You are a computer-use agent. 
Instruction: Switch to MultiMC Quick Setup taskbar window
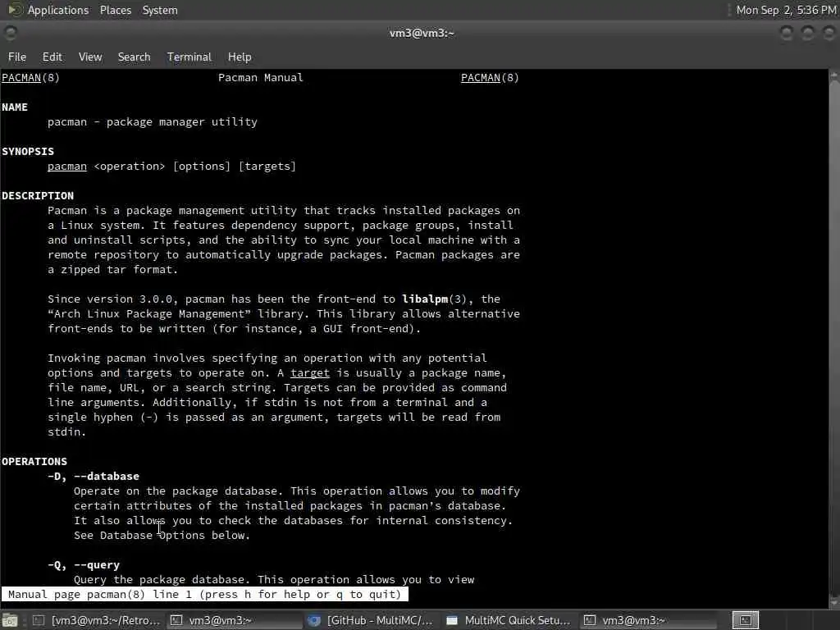click(x=509, y=620)
